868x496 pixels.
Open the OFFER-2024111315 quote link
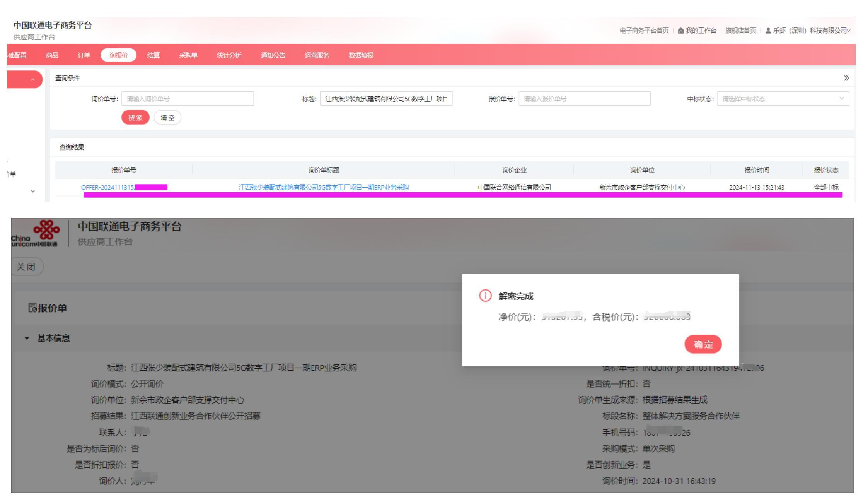tap(108, 188)
